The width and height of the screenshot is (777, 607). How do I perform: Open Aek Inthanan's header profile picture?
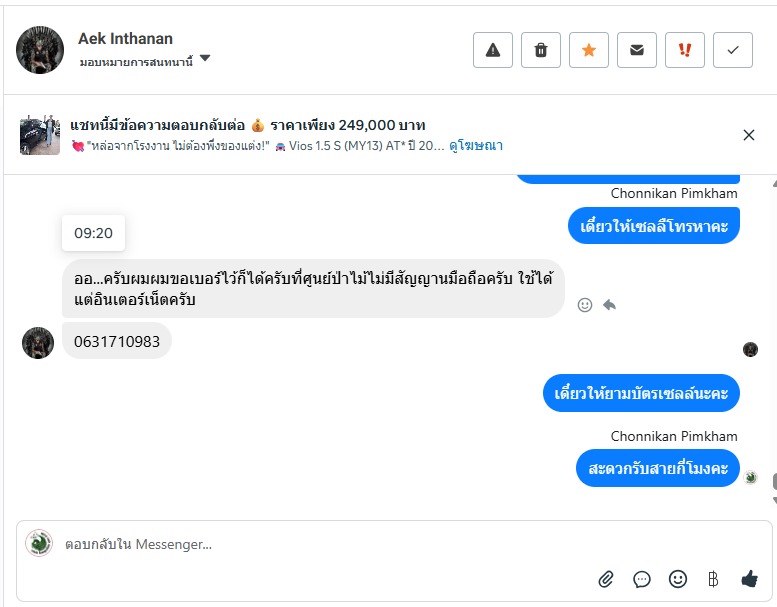pos(41,49)
